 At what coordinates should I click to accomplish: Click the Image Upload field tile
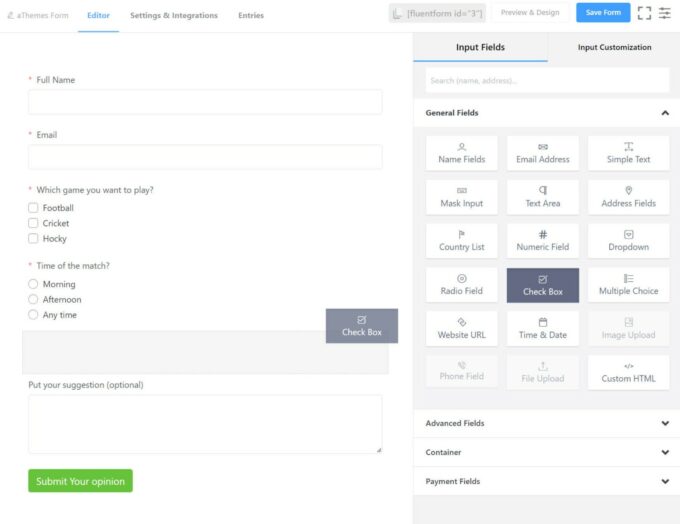point(628,329)
